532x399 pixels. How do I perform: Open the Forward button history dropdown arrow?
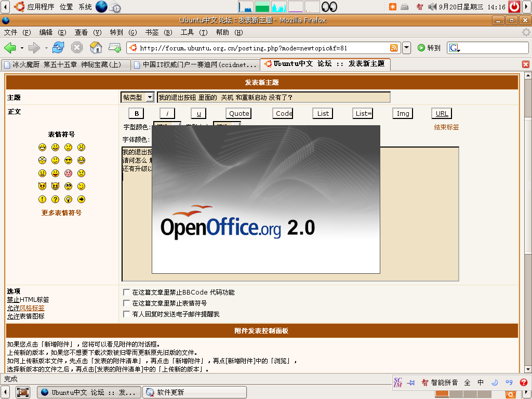[46, 48]
